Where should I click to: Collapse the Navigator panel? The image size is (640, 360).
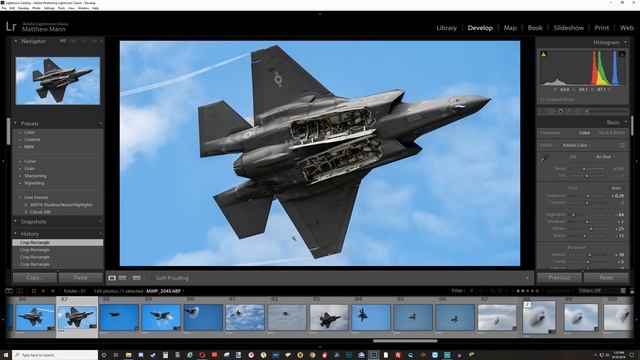pyautogui.click(x=16, y=41)
